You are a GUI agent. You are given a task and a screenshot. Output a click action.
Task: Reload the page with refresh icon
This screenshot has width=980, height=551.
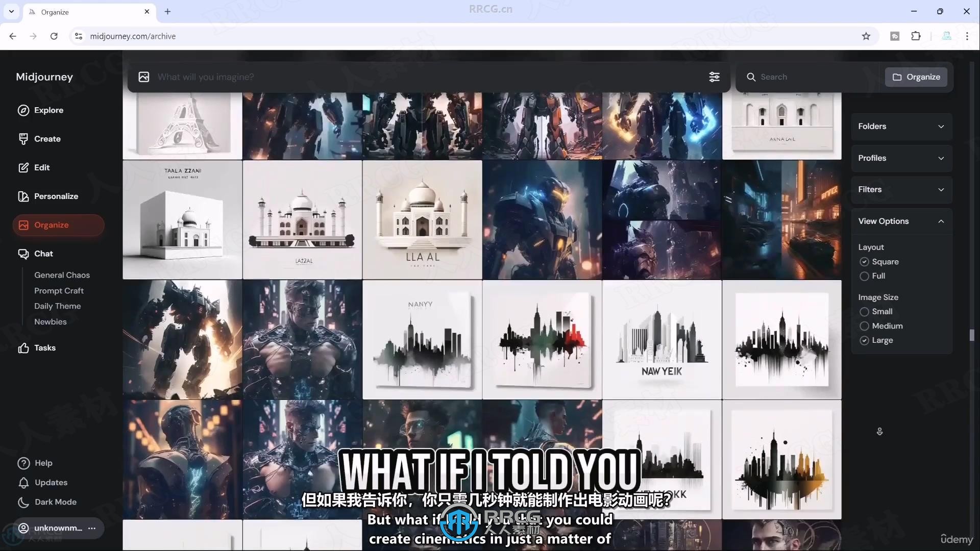pyautogui.click(x=54, y=36)
